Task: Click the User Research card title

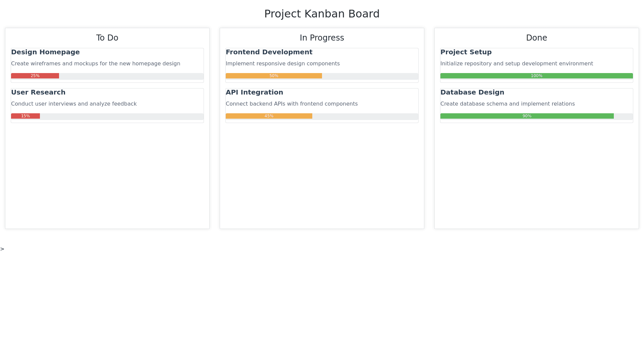Action: click(x=38, y=93)
